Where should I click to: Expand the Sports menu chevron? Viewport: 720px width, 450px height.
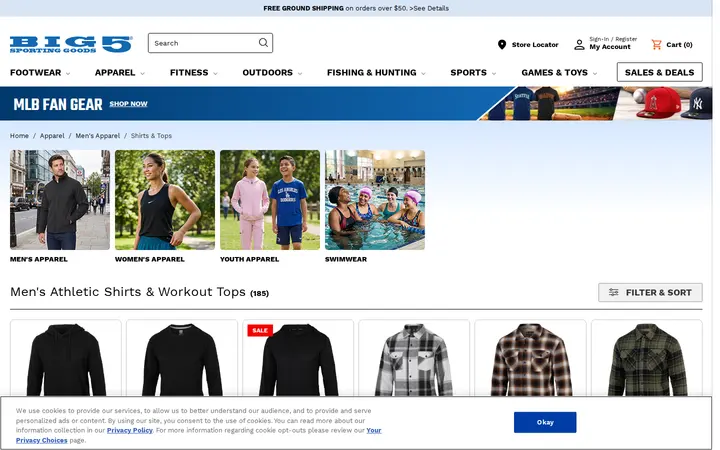(494, 73)
